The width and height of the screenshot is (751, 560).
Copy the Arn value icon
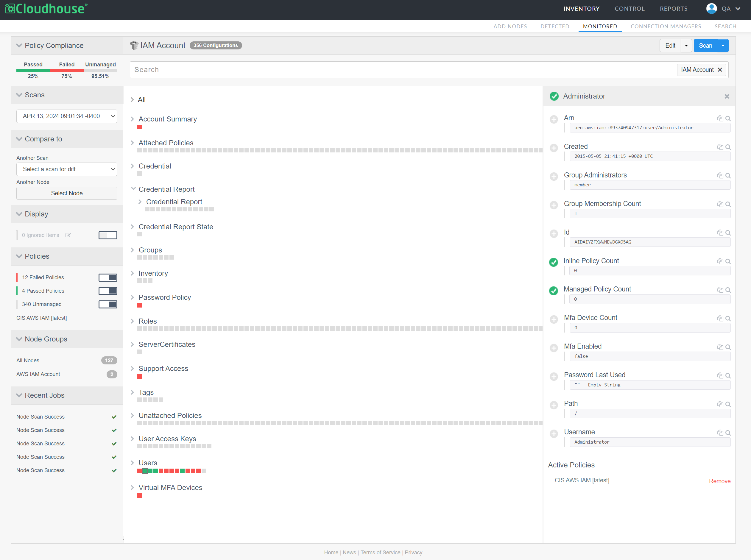pos(720,118)
